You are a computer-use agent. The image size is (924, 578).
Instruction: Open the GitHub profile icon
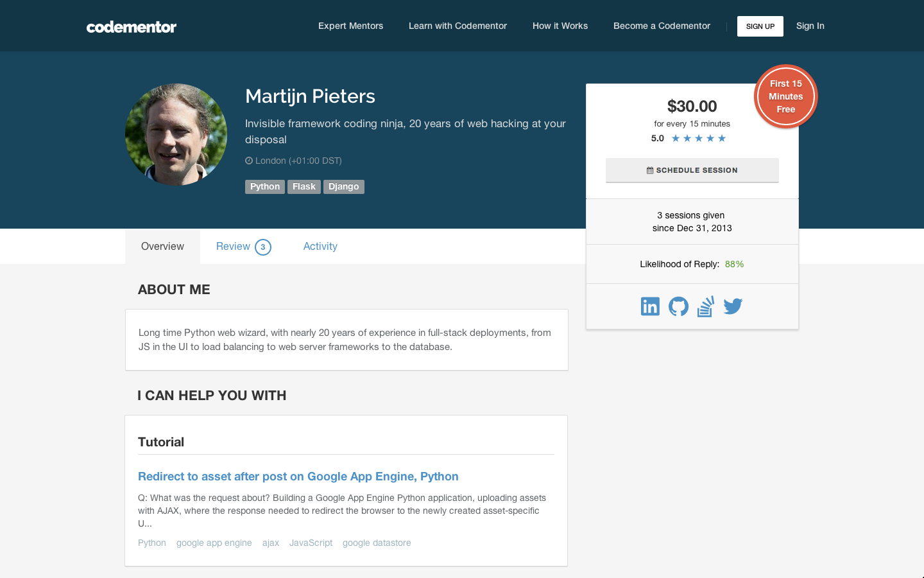678,306
